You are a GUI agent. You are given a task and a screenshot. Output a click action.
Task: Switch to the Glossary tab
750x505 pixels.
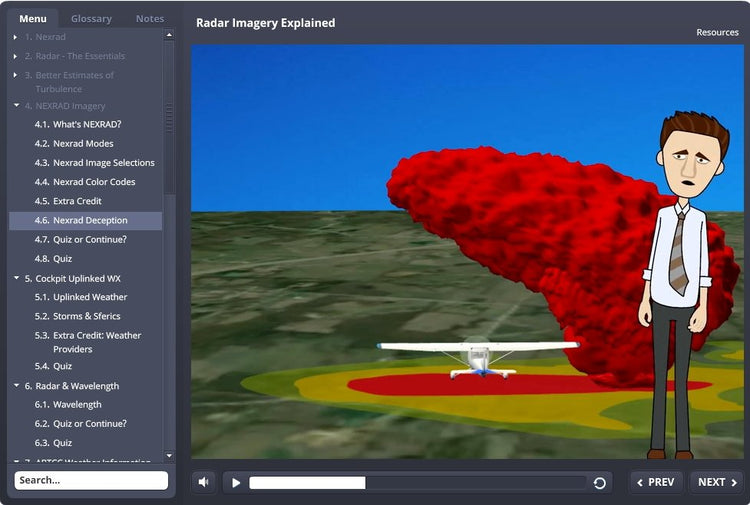coord(91,18)
